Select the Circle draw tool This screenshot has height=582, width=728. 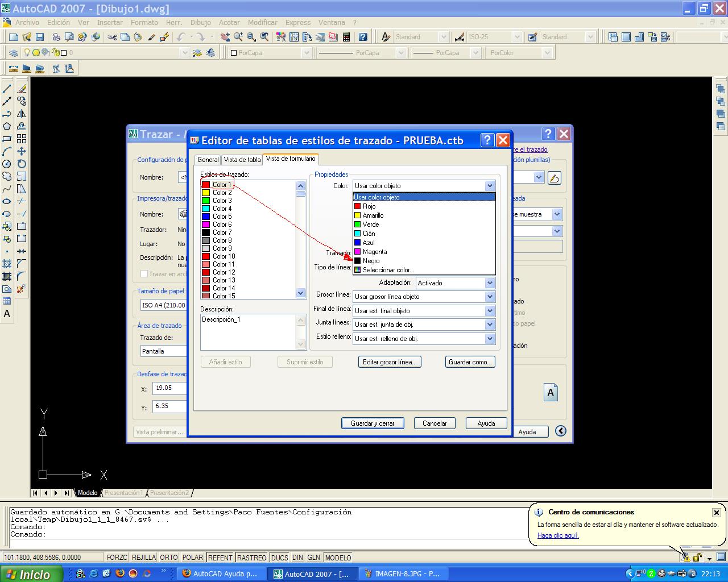point(7,164)
